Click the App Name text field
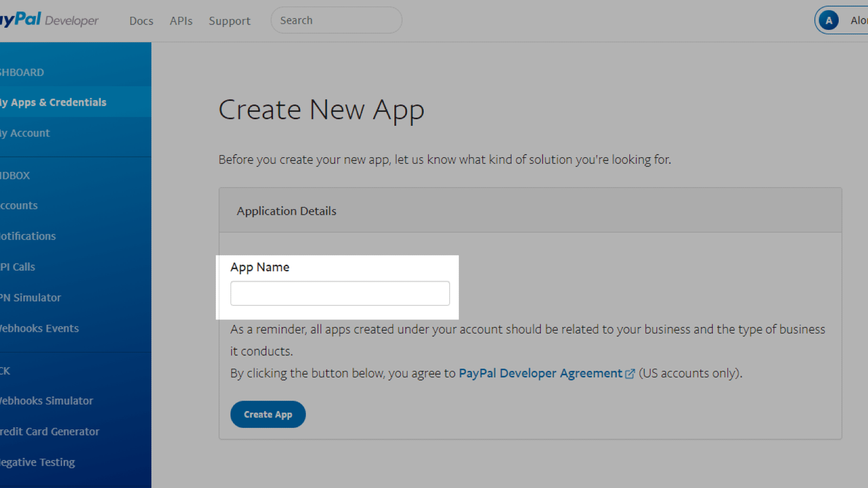 (x=340, y=293)
